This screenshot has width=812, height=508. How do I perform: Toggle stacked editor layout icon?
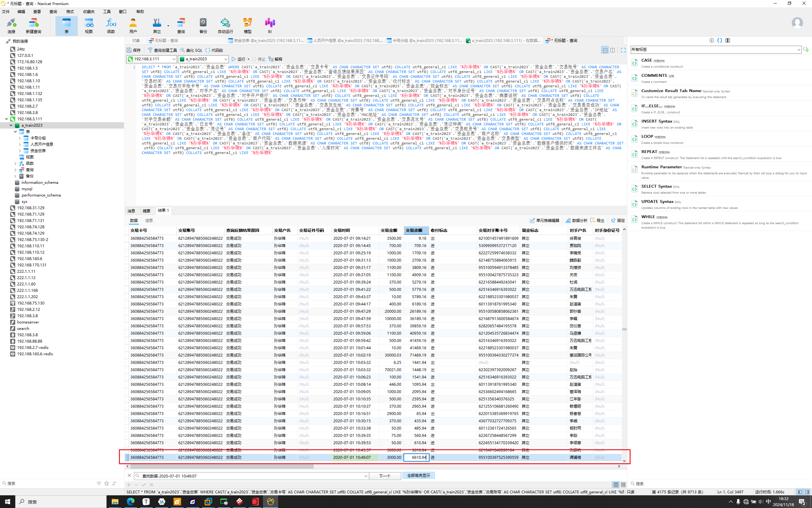click(605, 50)
